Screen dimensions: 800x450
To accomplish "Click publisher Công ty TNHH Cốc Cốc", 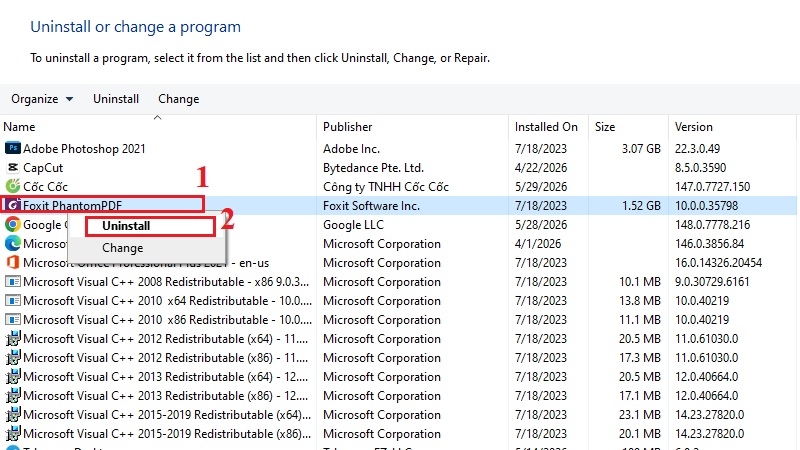I will point(386,187).
